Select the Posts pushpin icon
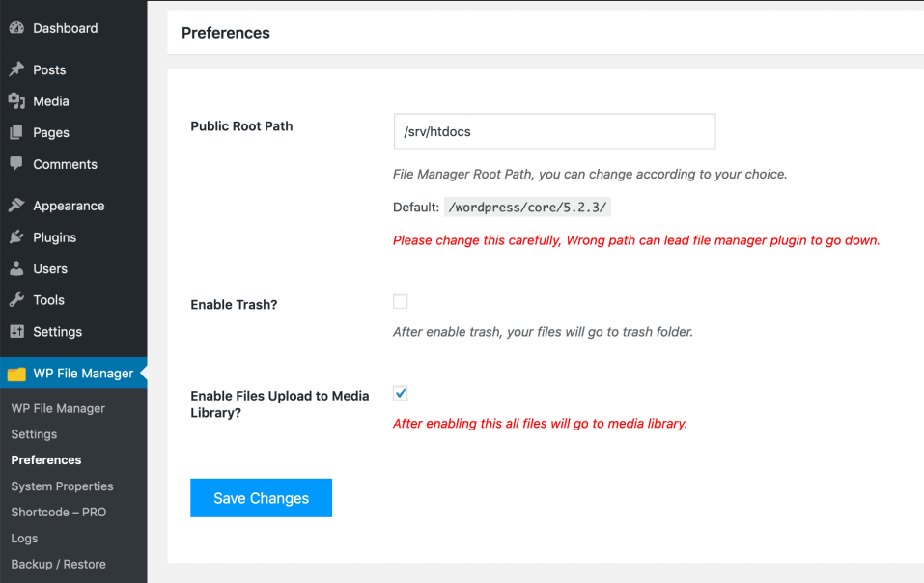The image size is (924, 583). tap(16, 69)
